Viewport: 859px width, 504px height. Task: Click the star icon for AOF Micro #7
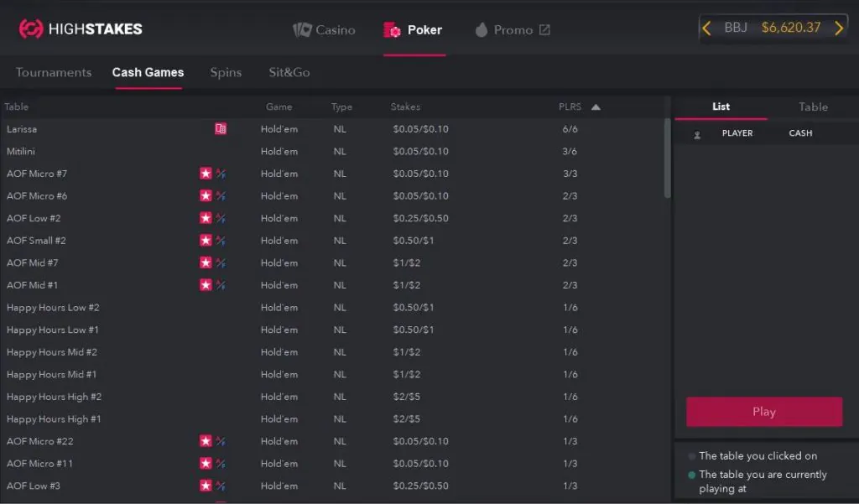click(206, 174)
